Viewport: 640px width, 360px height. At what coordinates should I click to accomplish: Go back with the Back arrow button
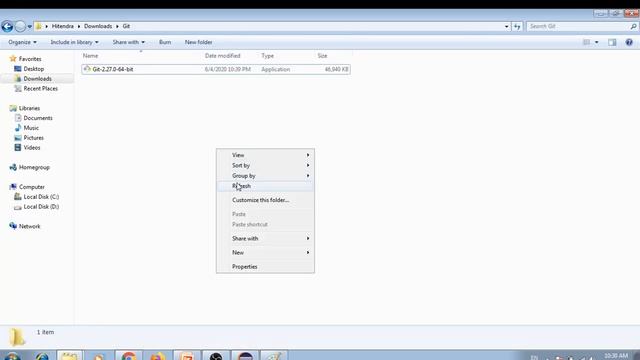click(x=7, y=27)
